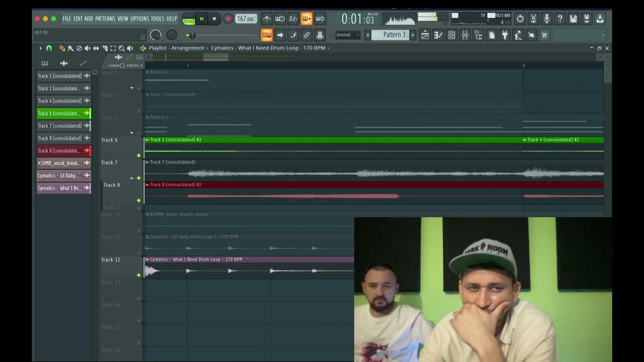Open the Playlist window icon
644x362 pixels.
425,35
